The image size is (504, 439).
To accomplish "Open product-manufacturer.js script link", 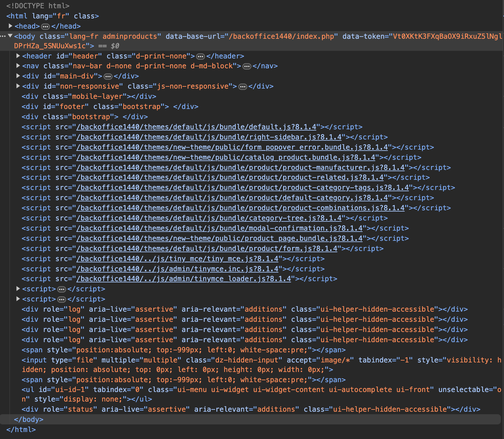I will [241, 167].
